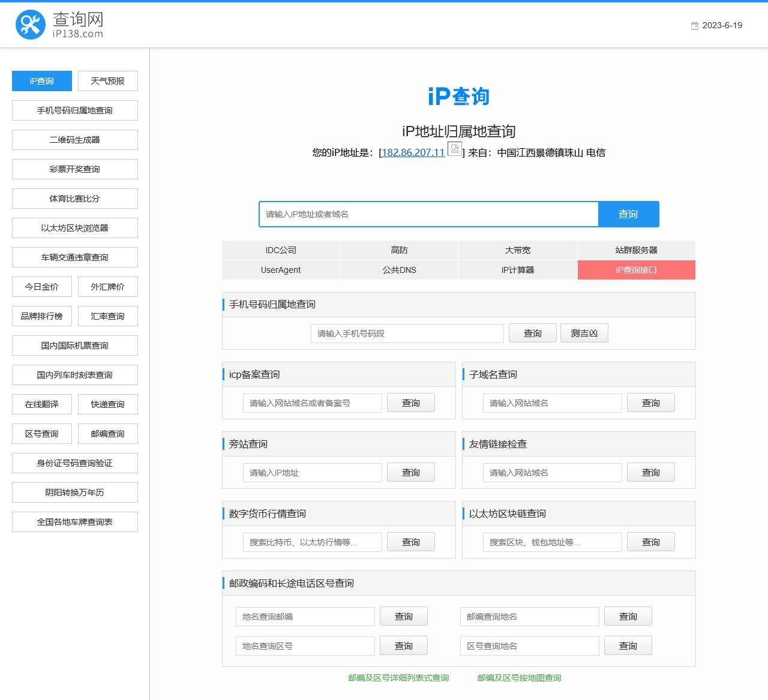Image resolution: width=768 pixels, height=700 pixels.
Task: Focus the 请输入手机号码段 input field
Action: (407, 334)
